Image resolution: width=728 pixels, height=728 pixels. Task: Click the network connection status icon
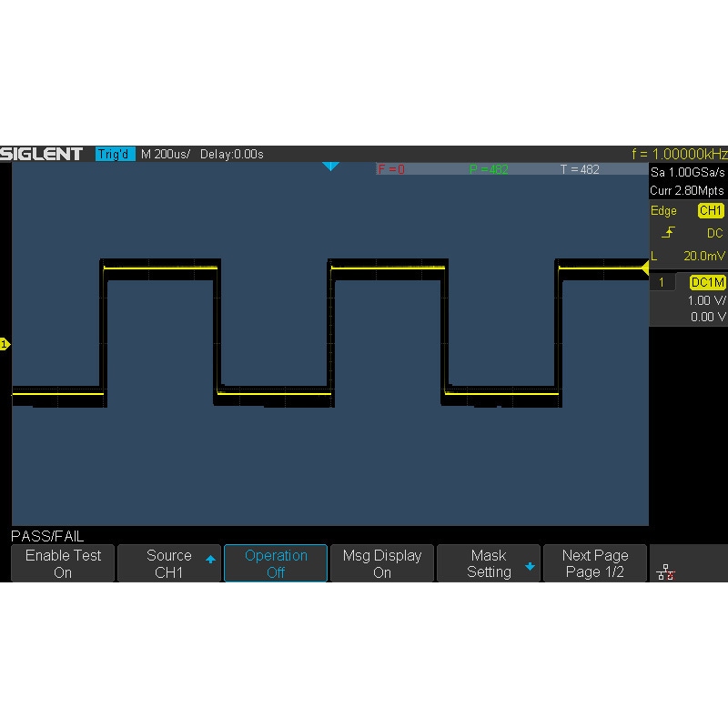pos(665,571)
